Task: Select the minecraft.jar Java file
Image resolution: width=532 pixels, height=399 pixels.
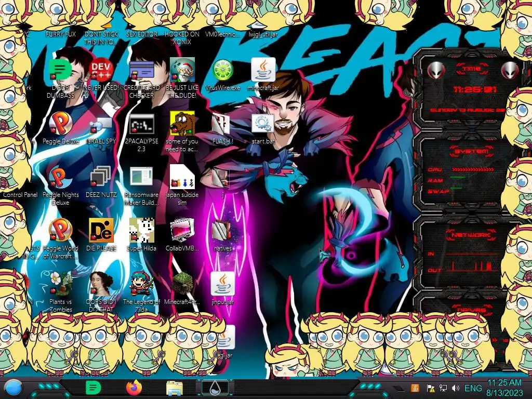Action: (x=263, y=69)
